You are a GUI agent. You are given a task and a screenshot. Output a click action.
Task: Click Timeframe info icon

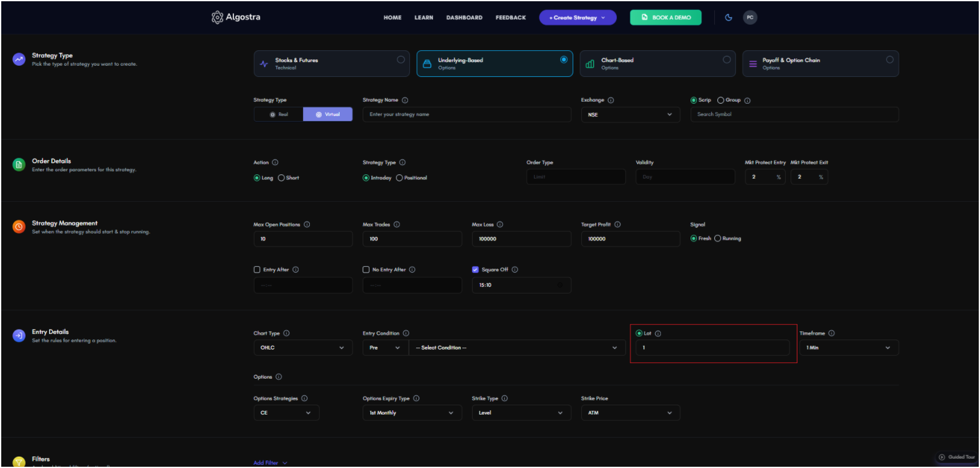pyautogui.click(x=832, y=333)
